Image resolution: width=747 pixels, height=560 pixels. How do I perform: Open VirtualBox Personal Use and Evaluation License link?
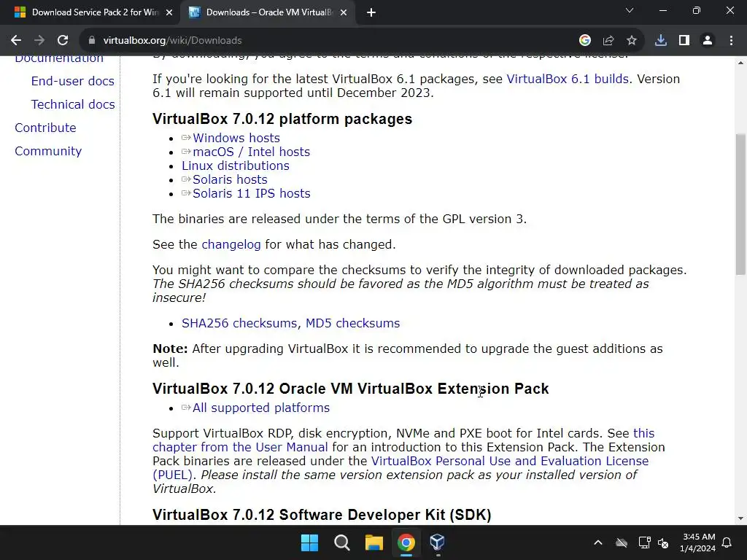pos(510,461)
